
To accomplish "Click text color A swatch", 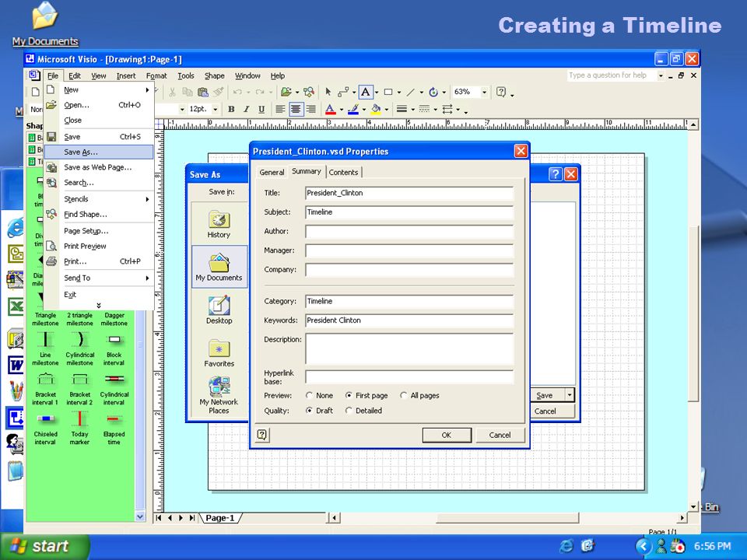I will (330, 110).
